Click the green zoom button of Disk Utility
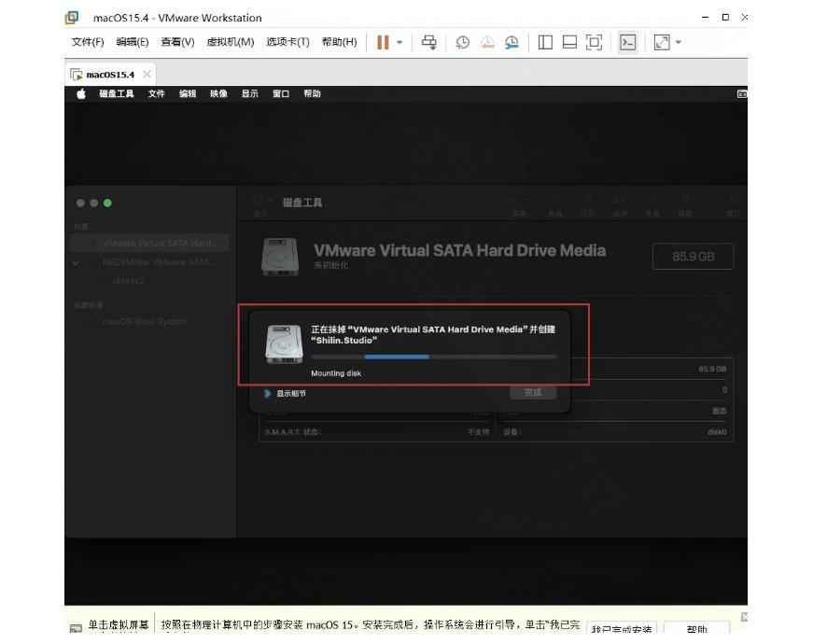 click(107, 203)
